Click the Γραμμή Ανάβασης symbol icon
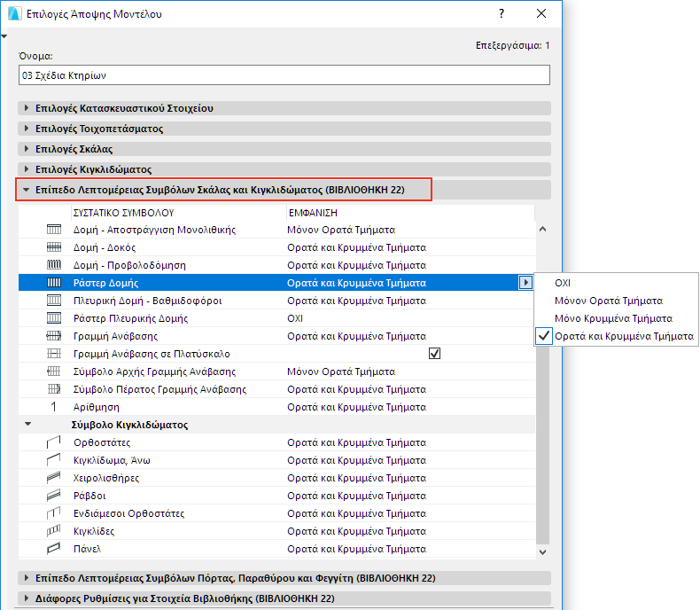The height and width of the screenshot is (610, 700). (54, 336)
